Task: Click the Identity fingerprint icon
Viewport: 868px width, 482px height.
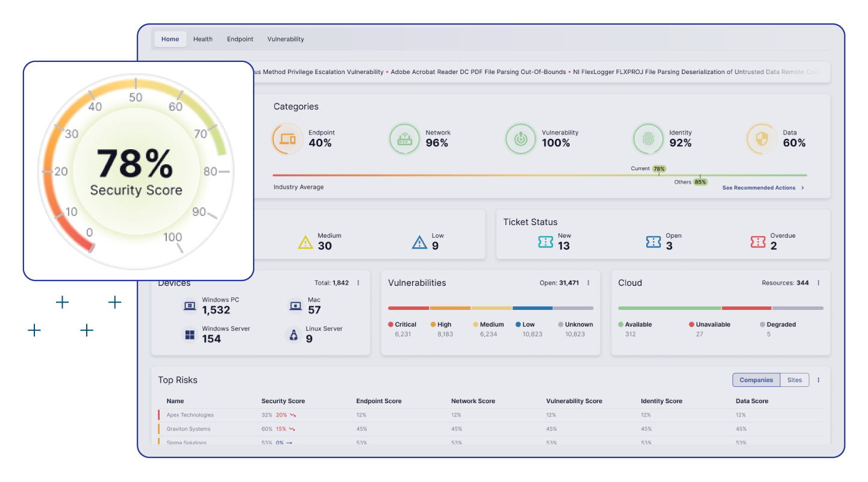Action: [x=648, y=139]
